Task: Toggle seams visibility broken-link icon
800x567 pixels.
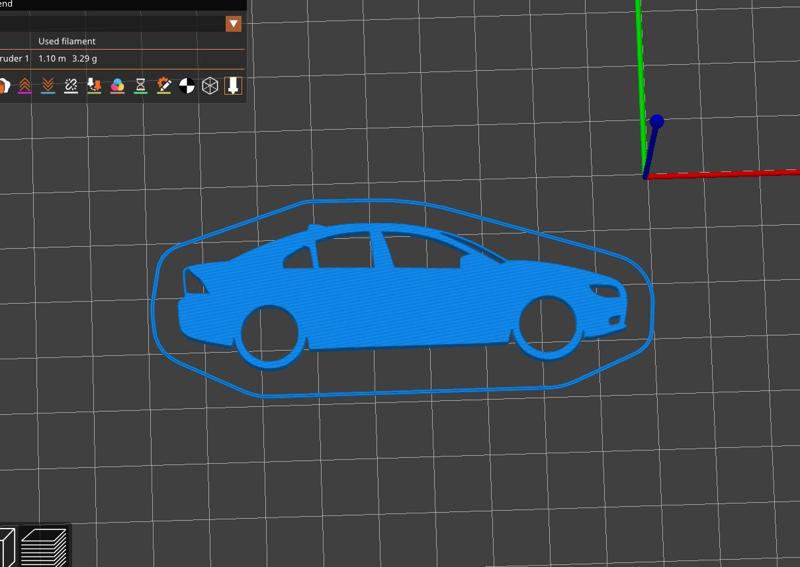Action: click(x=71, y=86)
